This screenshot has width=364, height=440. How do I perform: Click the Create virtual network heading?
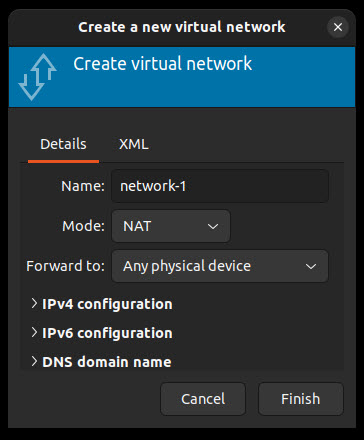point(163,64)
